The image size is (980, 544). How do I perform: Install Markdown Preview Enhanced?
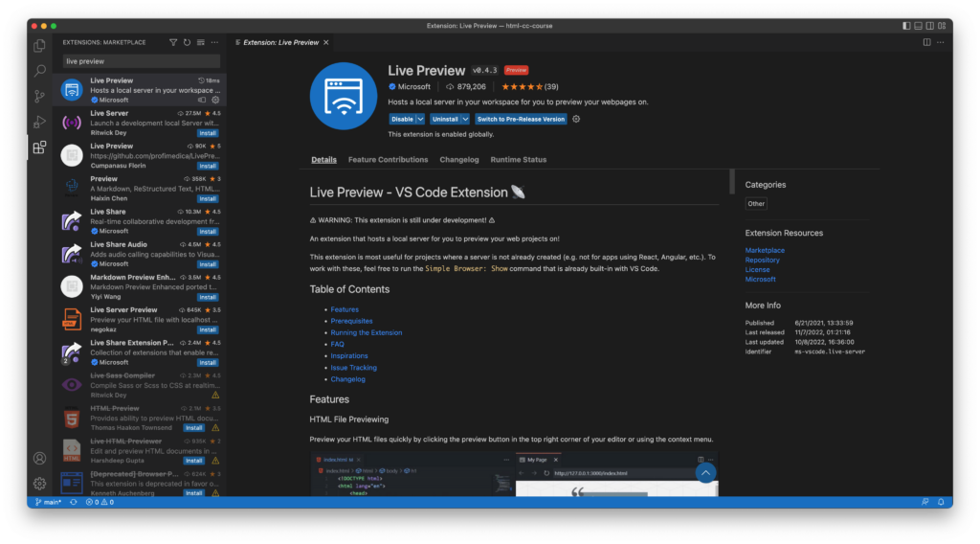tap(208, 297)
